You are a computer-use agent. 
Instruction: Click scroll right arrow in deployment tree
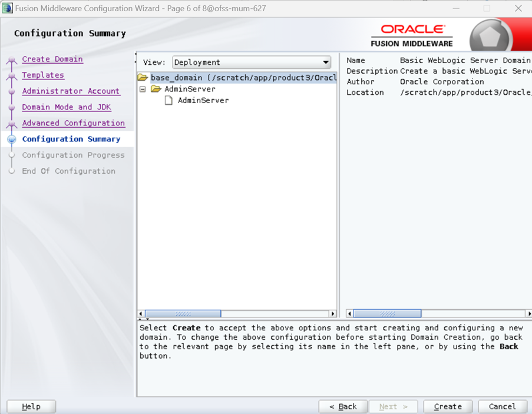pyautogui.click(x=332, y=314)
